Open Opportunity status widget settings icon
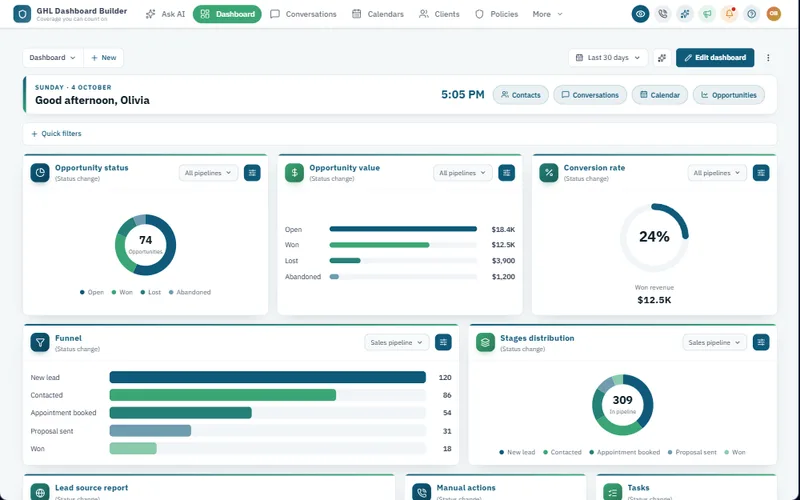This screenshot has width=800, height=500. tap(252, 173)
